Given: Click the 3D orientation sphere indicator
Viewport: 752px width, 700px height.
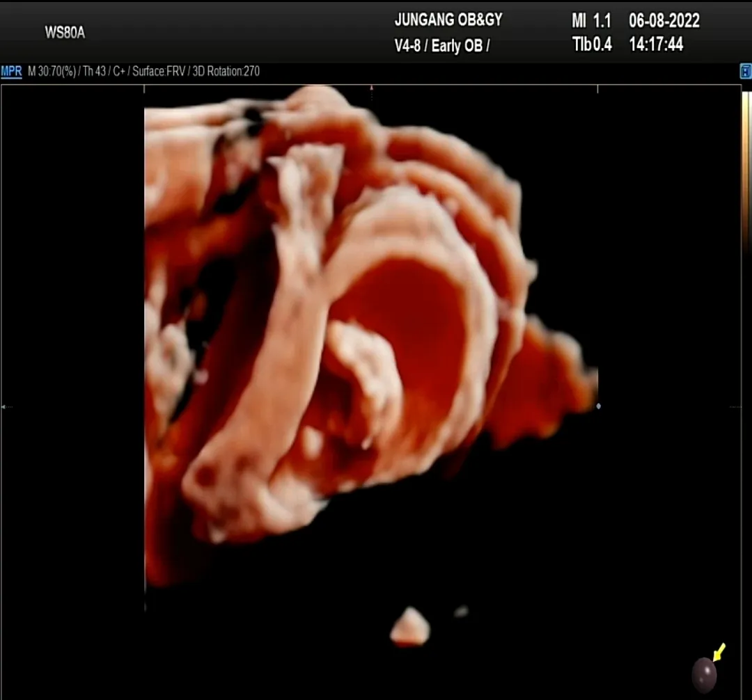Looking at the screenshot, I should click(x=704, y=675).
